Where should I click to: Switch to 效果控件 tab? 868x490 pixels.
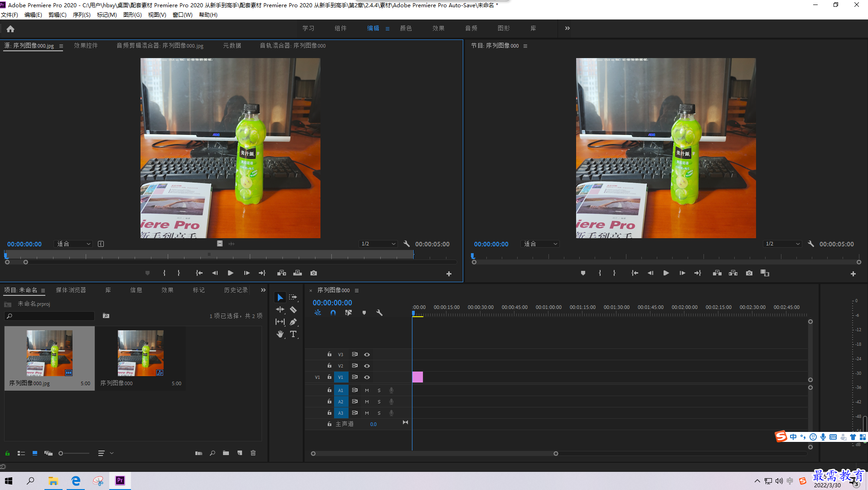point(86,46)
